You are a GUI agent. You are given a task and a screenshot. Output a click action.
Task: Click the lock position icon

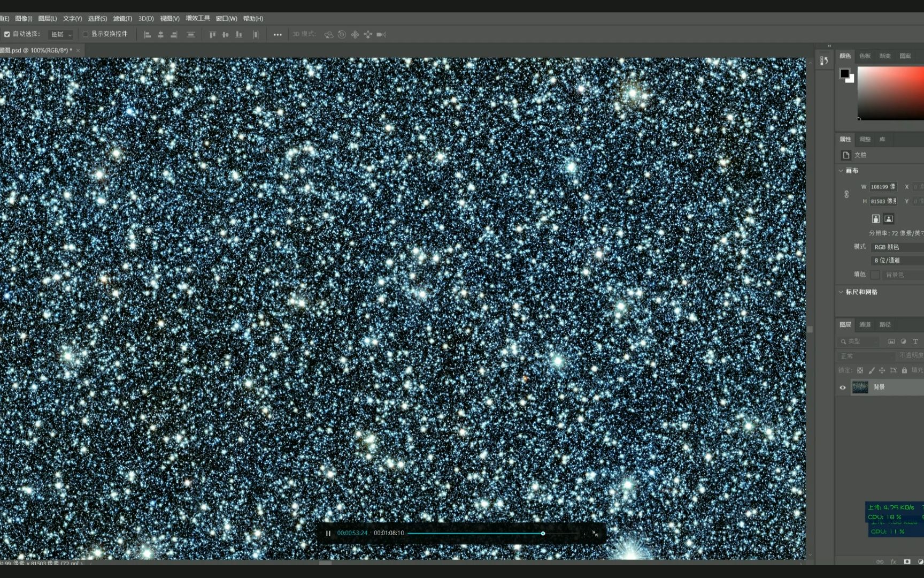[882, 370]
